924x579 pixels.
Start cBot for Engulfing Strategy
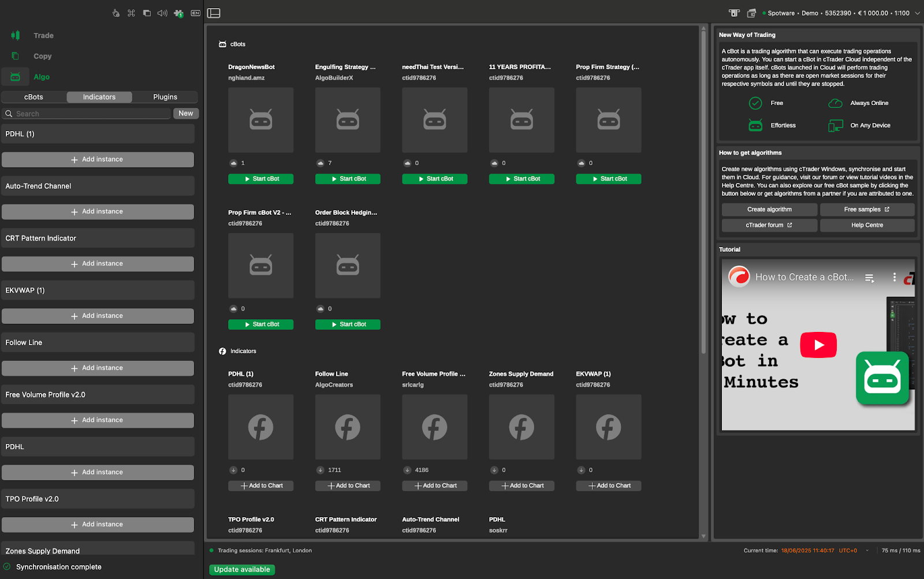tap(348, 179)
